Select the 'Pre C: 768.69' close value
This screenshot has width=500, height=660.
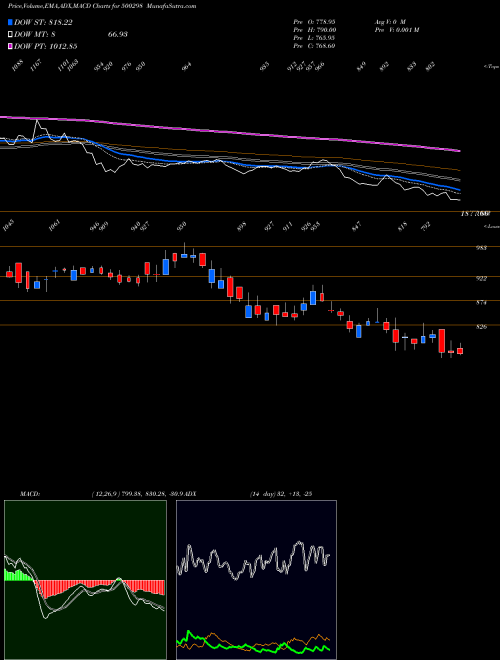(x=314, y=46)
